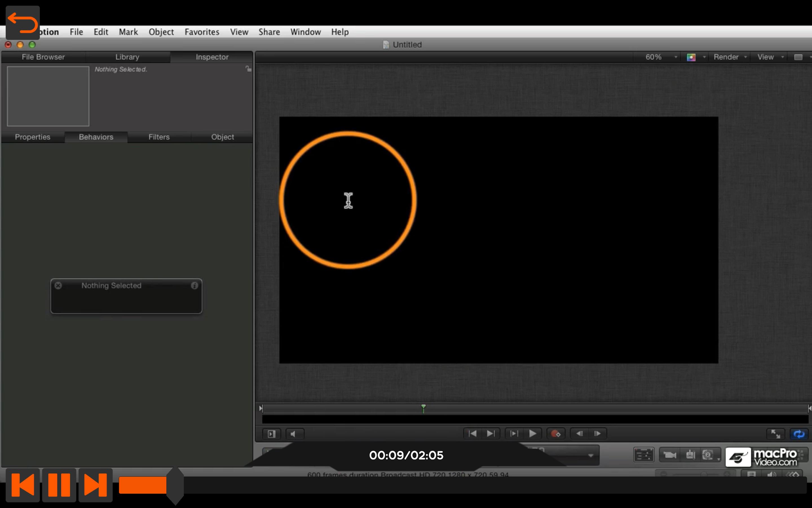The height and width of the screenshot is (508, 812).
Task: Toggle the red Record animation button
Action: [556, 434]
